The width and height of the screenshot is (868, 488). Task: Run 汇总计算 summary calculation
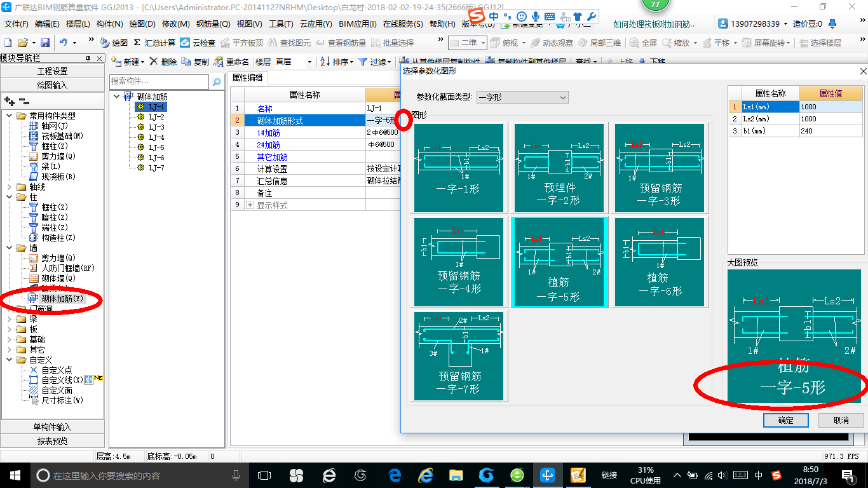(154, 43)
